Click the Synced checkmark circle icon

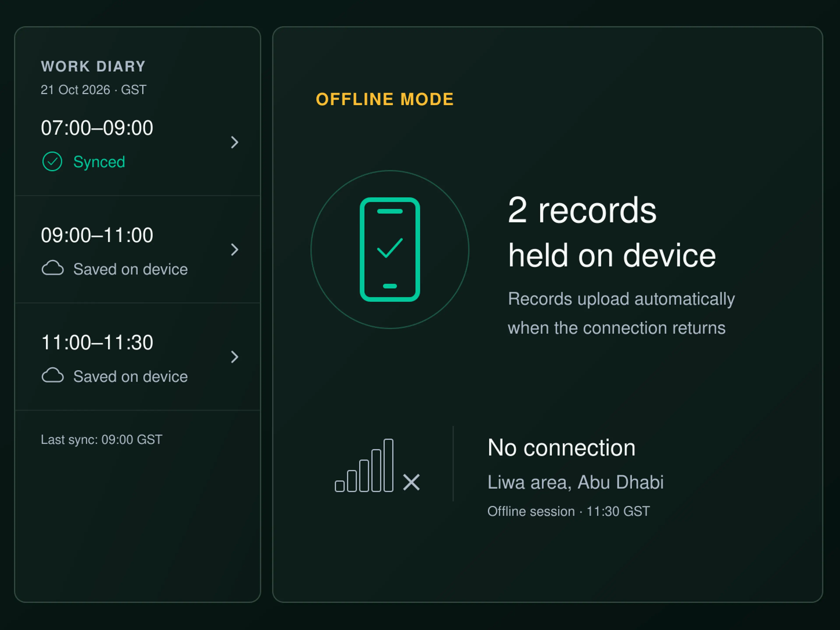tap(52, 161)
